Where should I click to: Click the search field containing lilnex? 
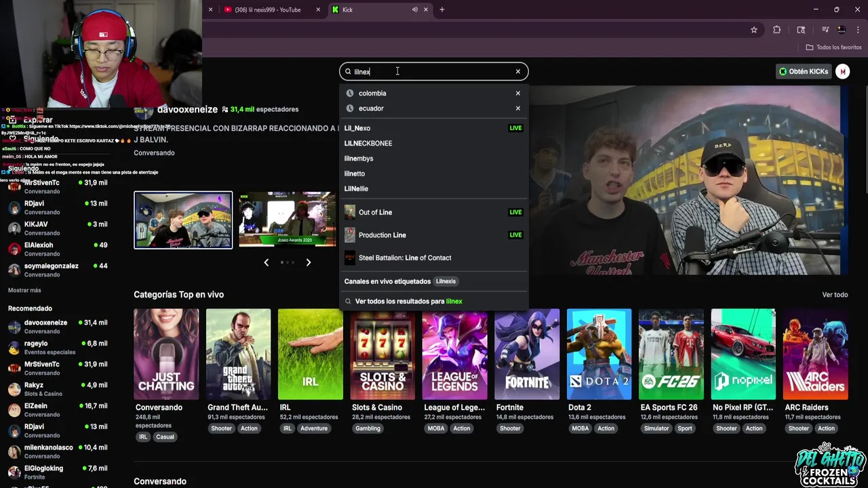click(x=434, y=71)
